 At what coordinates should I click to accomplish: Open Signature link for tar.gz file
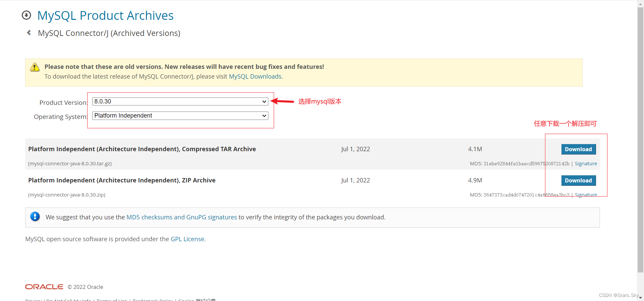click(586, 164)
